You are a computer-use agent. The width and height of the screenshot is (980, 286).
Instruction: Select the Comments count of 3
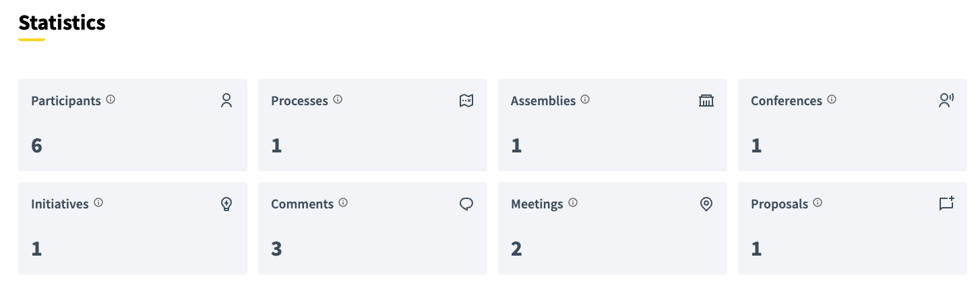coord(276,249)
